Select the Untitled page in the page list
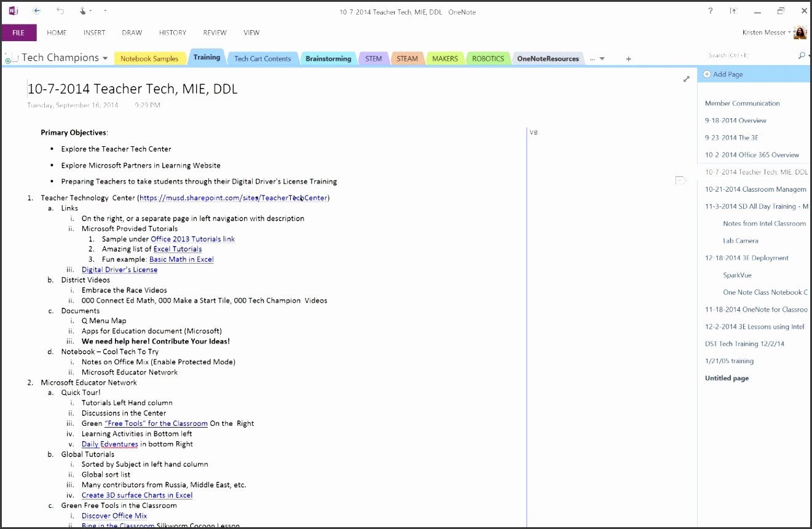The image size is (812, 529). click(x=727, y=378)
